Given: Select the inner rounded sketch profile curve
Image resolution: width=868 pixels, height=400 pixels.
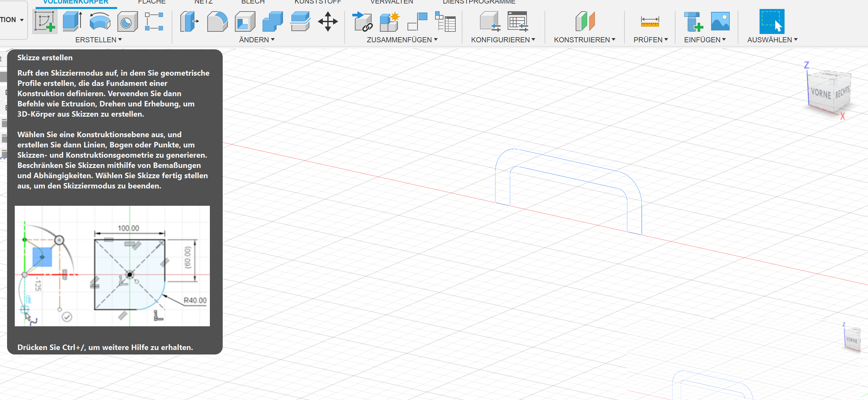Looking at the screenshot, I should tap(568, 178).
